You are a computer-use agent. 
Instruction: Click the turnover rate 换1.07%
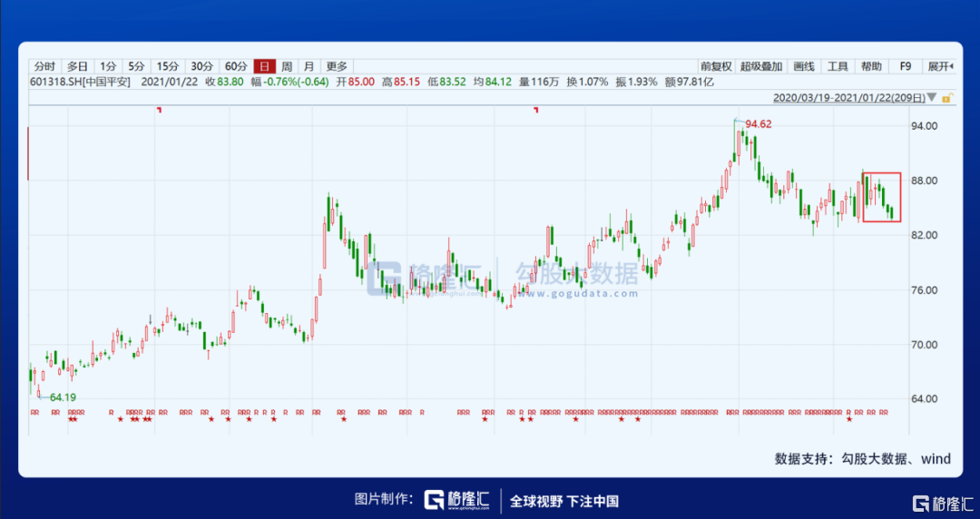[x=587, y=82]
